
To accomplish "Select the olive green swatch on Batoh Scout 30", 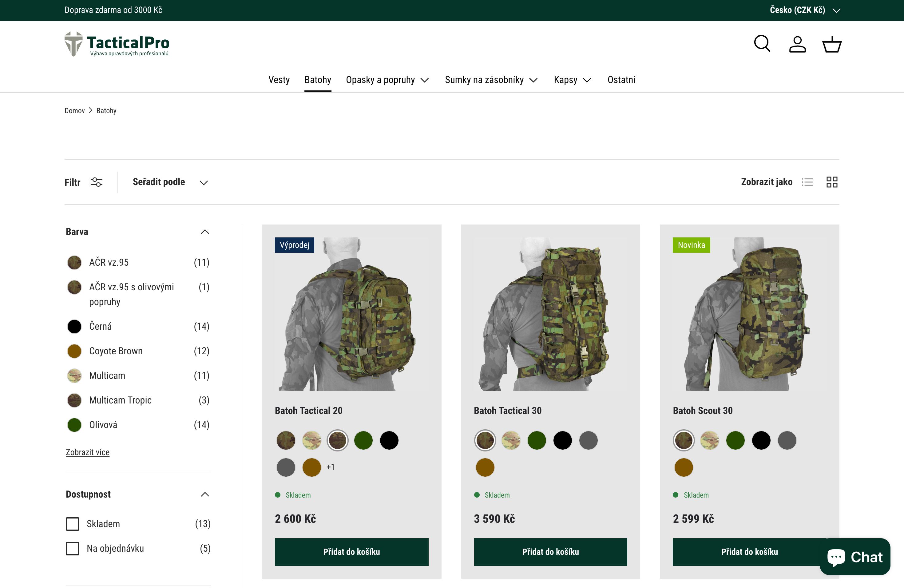I will [735, 440].
